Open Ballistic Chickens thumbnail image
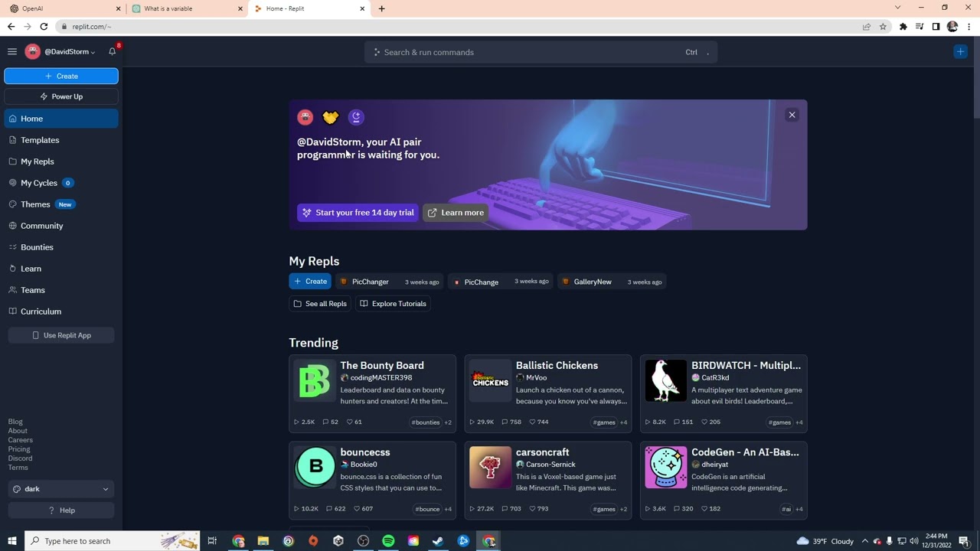Viewport: 980px width, 551px height. 490,380
